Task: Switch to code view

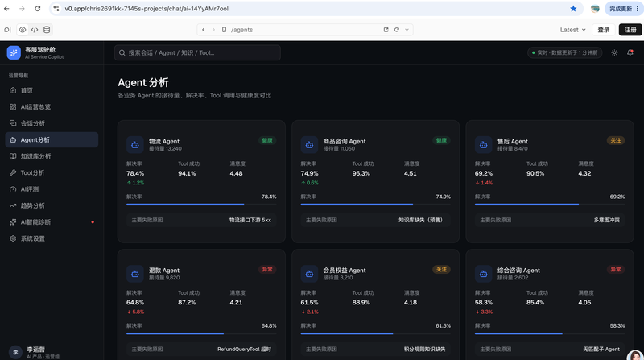Action: (x=35, y=30)
